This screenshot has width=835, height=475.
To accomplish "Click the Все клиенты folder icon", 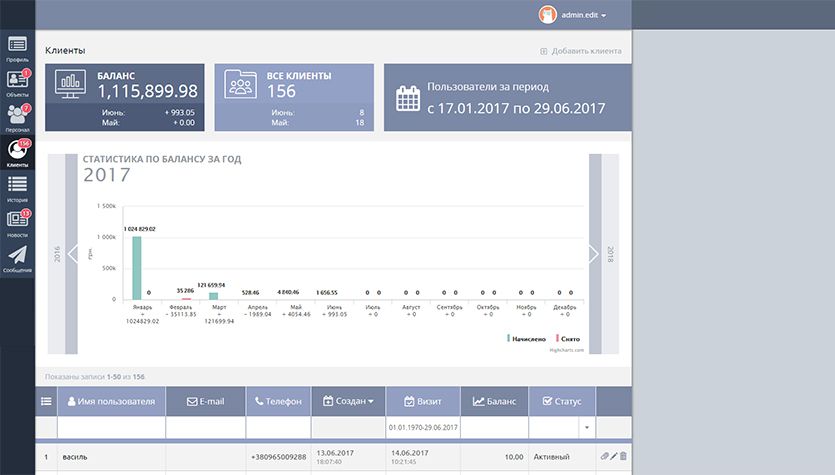I will (x=240, y=84).
